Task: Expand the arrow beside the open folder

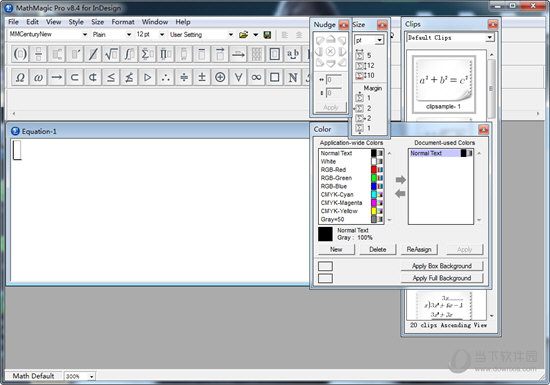Action: pos(255,34)
